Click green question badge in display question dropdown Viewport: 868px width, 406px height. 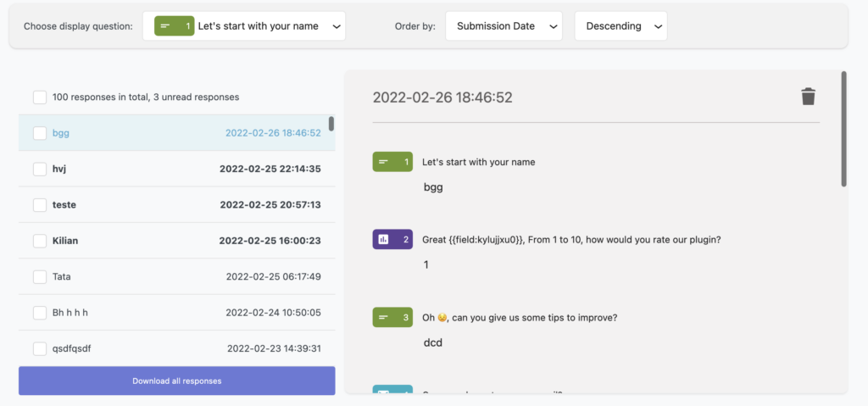click(175, 26)
